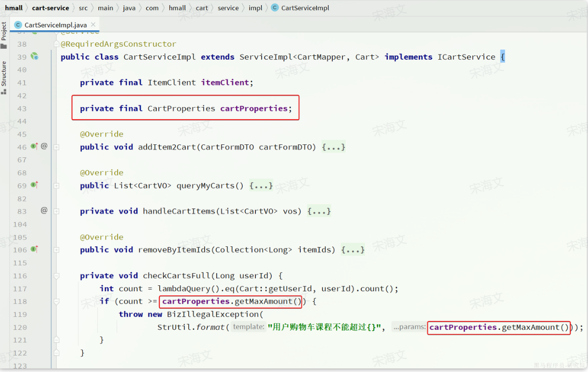Select the cart-service breadcrumb

51,8
